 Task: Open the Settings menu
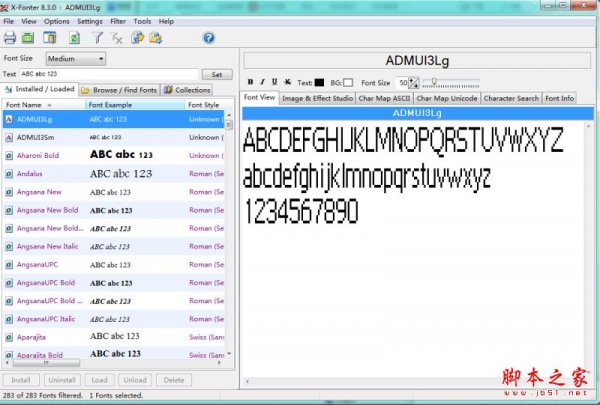coord(90,21)
